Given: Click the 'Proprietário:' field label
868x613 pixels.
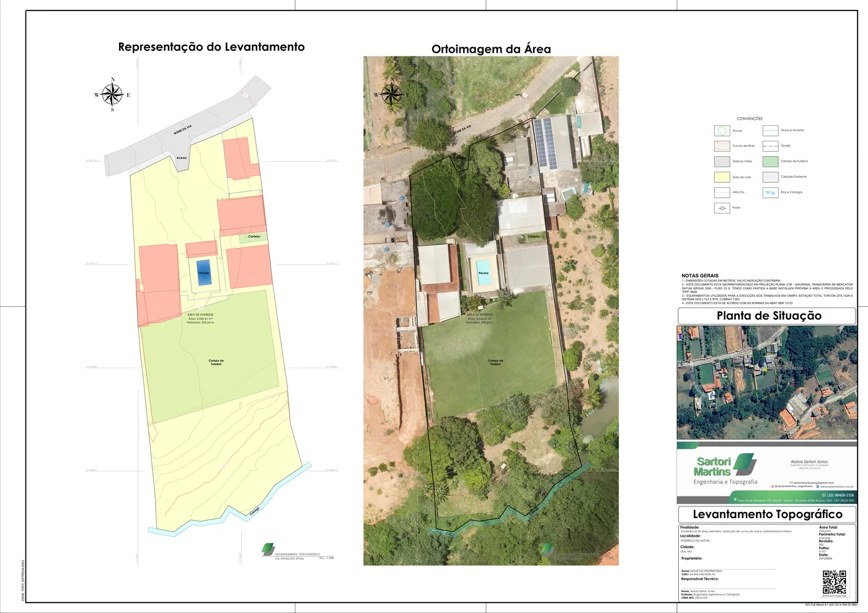Looking at the screenshot, I should [x=691, y=558].
